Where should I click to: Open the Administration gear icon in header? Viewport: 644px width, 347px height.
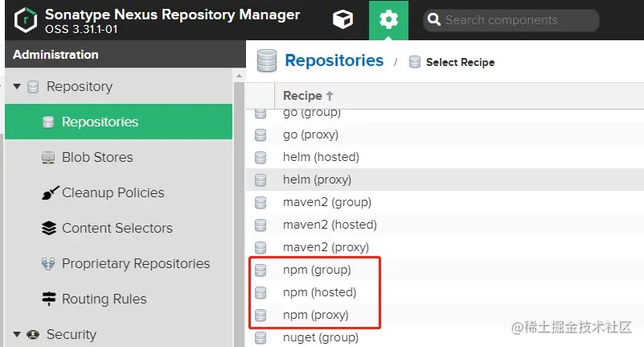point(388,20)
